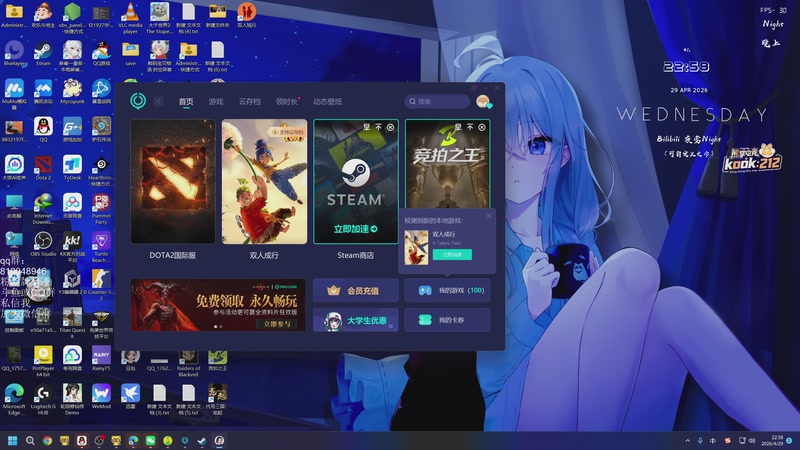Open the Mycopunk desktop shortcut
Image resolution: width=800 pixels, height=450 pixels.
tap(72, 92)
